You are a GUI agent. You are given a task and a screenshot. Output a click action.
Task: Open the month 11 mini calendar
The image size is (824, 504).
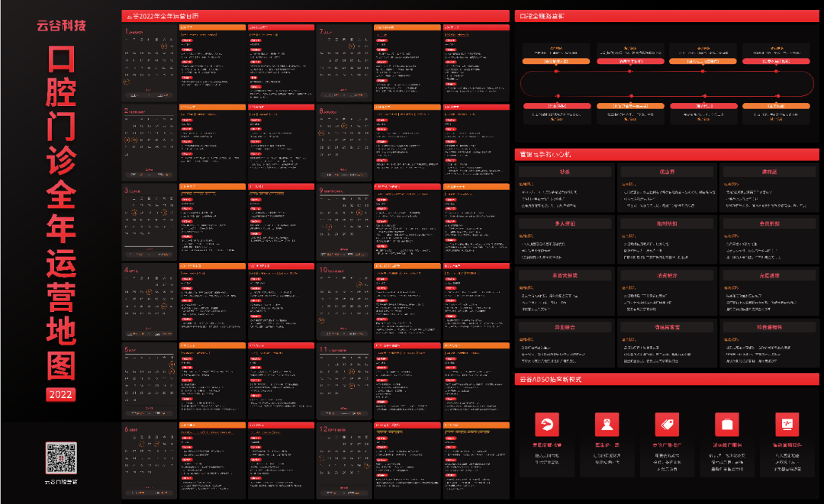coord(343,381)
